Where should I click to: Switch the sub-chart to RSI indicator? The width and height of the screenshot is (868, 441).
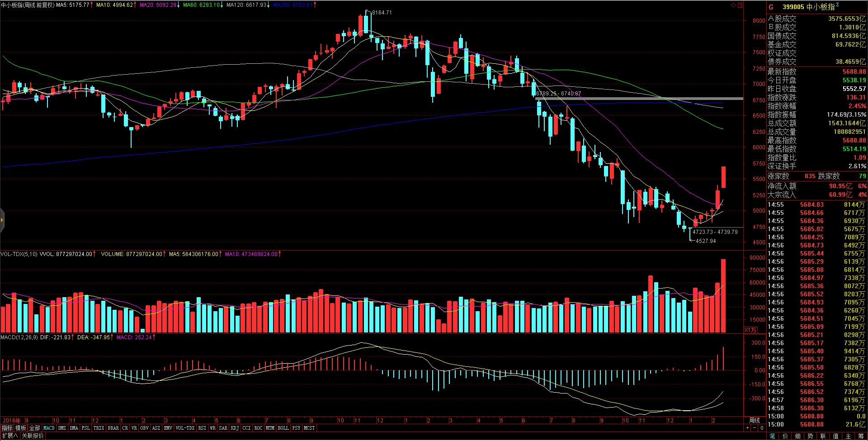click(202, 428)
